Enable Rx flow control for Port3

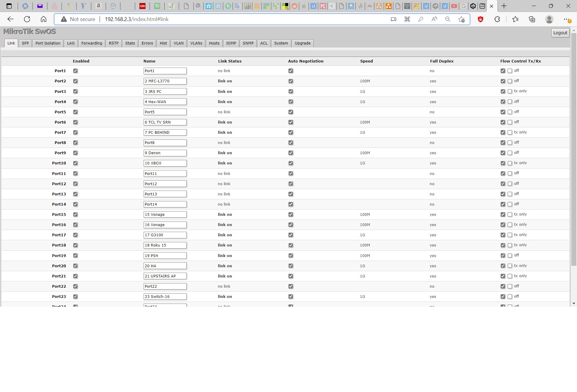(x=510, y=91)
